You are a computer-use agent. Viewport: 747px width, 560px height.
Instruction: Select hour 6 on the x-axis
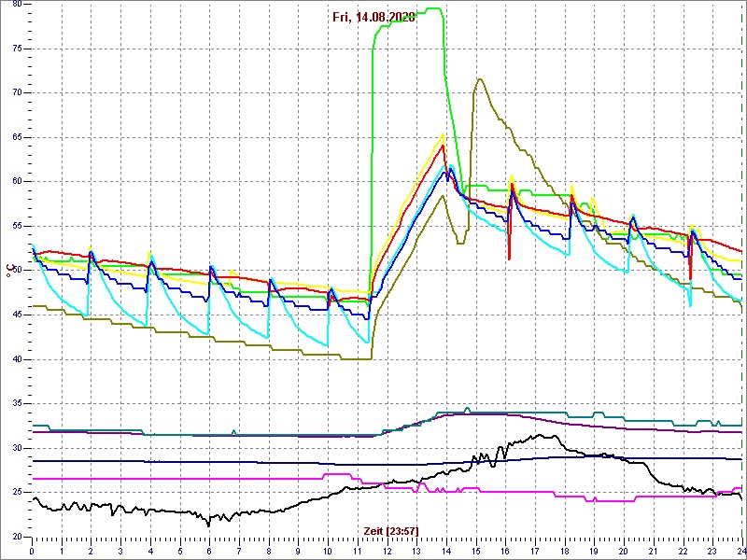209,552
